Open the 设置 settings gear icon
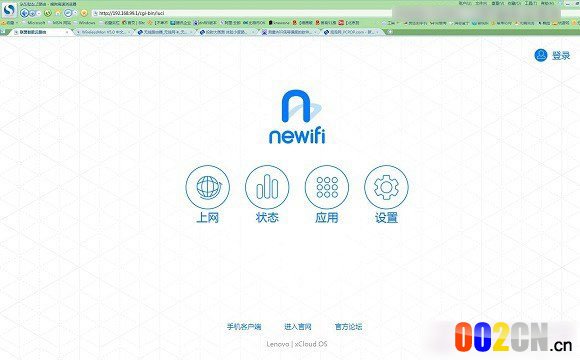 (x=386, y=187)
